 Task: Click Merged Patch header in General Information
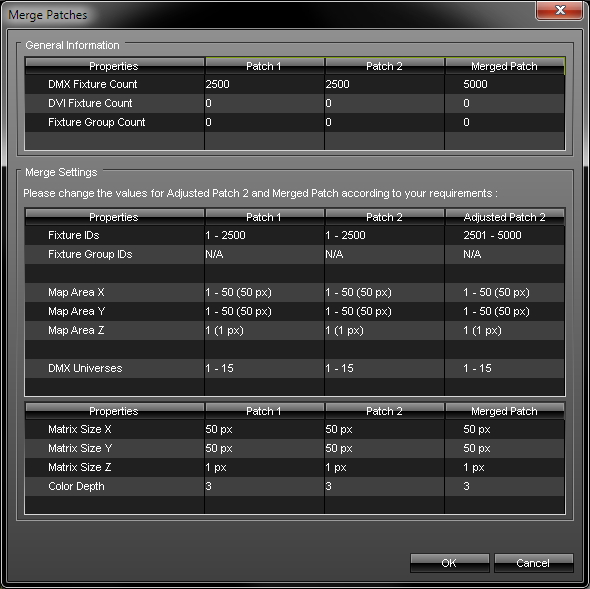505,66
